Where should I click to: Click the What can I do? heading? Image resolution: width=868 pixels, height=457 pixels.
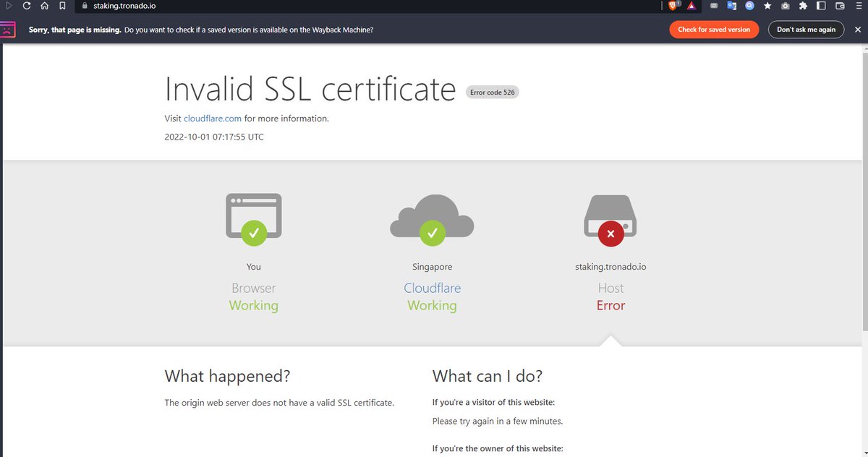point(488,376)
